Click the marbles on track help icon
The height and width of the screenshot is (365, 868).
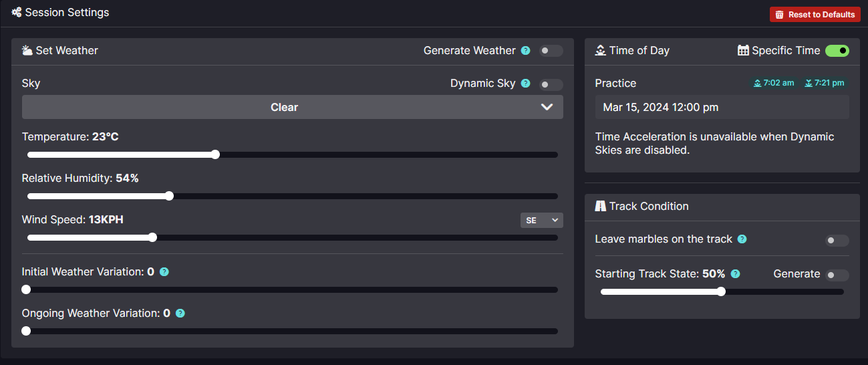(x=742, y=239)
